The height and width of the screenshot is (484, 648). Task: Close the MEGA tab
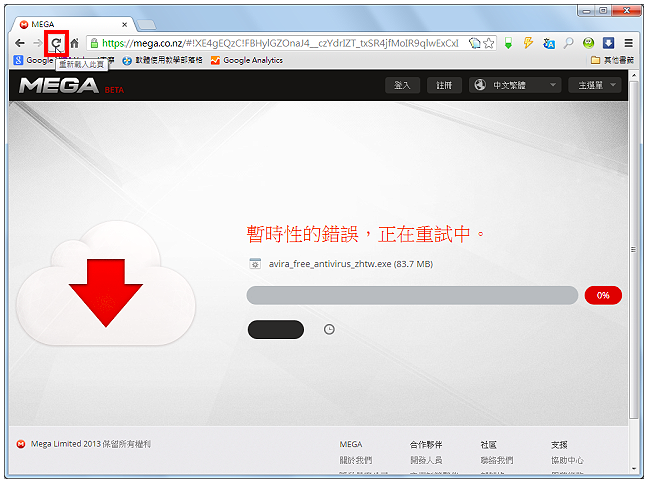[124, 25]
